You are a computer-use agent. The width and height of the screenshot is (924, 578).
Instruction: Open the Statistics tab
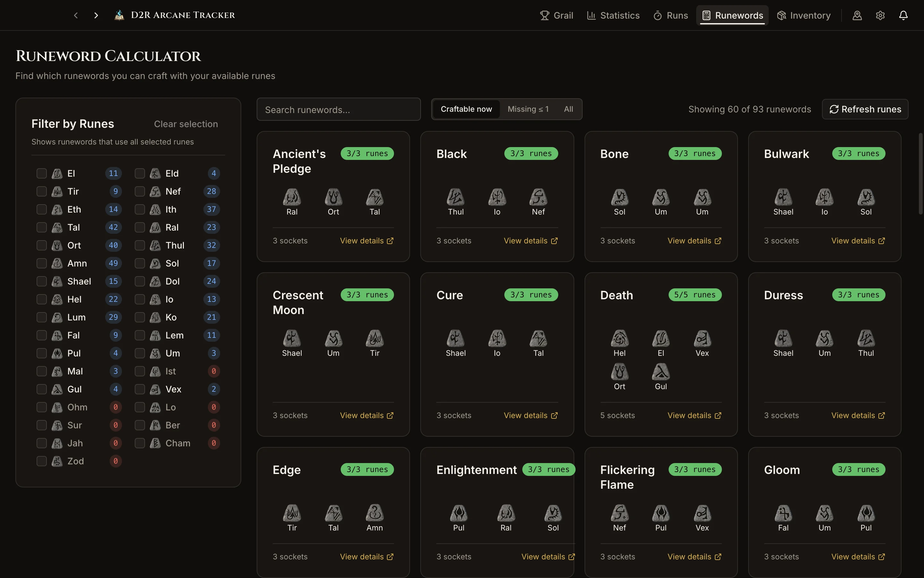[613, 15]
